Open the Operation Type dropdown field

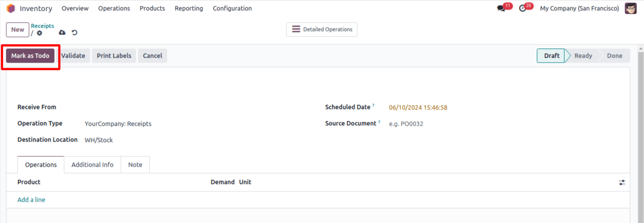(x=198, y=124)
